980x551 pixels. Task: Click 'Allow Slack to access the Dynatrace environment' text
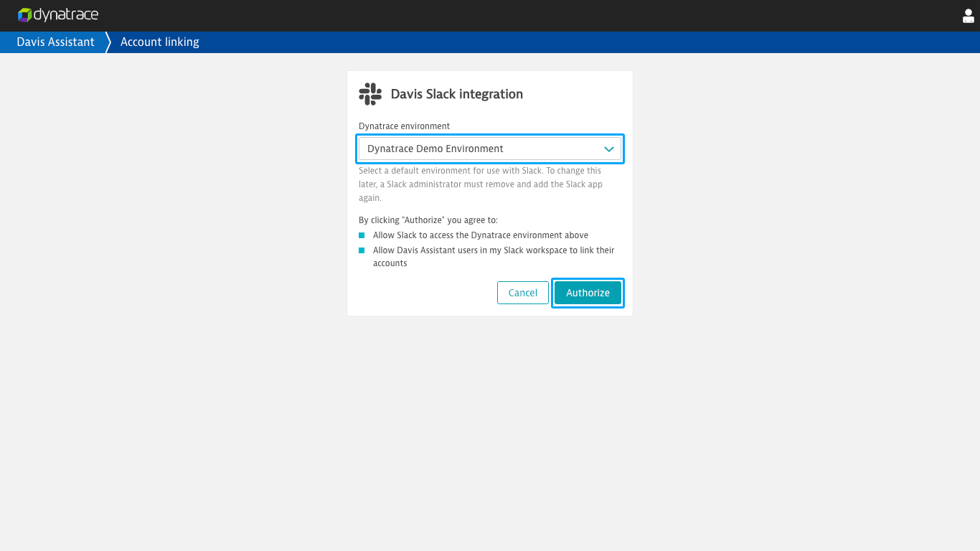pyautogui.click(x=481, y=235)
